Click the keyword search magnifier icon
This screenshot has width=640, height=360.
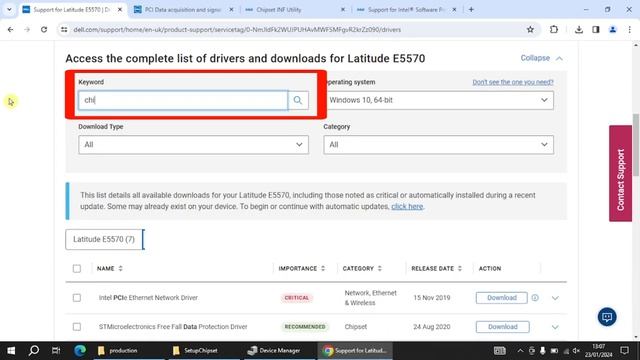pos(298,100)
